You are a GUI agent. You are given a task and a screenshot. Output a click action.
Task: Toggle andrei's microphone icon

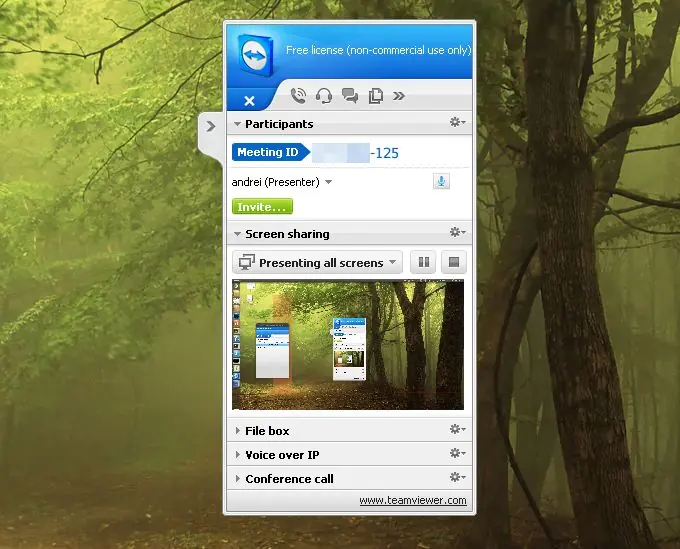click(x=441, y=181)
